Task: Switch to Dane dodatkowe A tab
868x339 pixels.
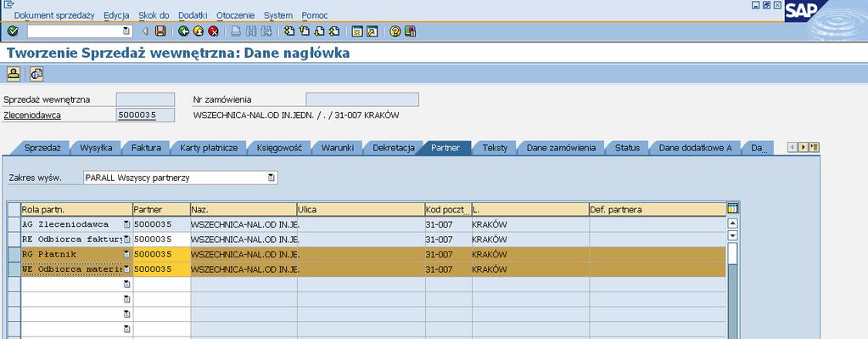Action: [695, 148]
